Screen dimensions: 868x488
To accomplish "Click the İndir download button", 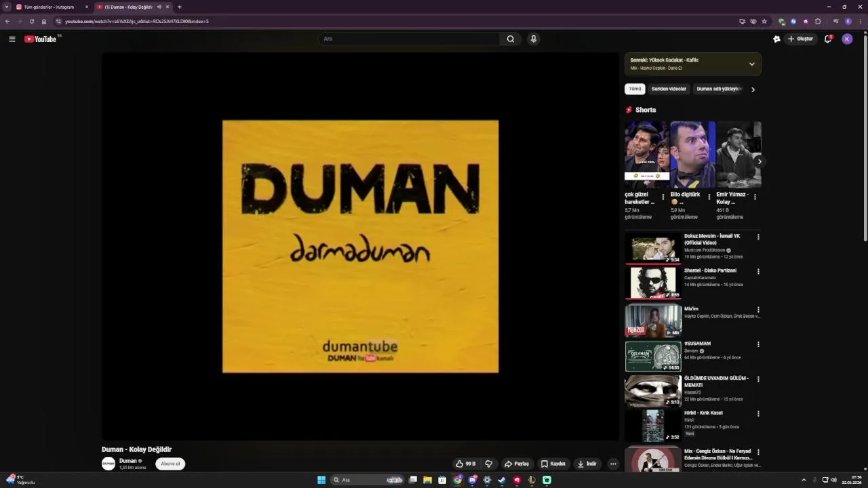I will coord(587,464).
